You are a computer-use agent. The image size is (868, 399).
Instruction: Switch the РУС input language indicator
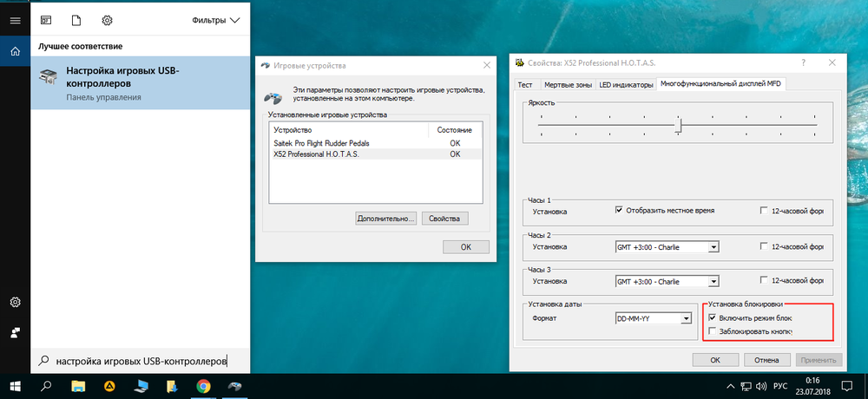point(780,386)
